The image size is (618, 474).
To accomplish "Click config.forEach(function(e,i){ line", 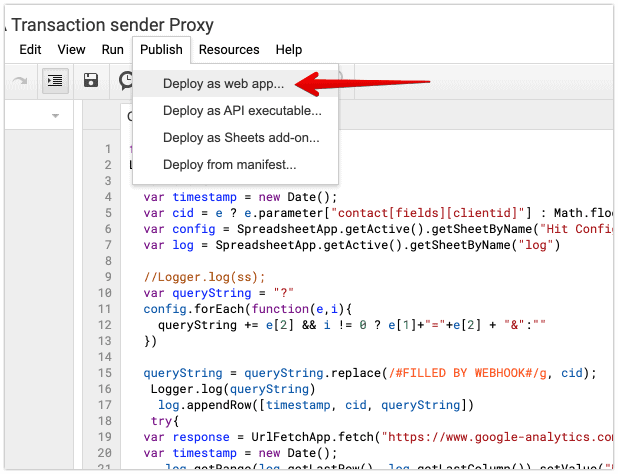I will coord(248,309).
